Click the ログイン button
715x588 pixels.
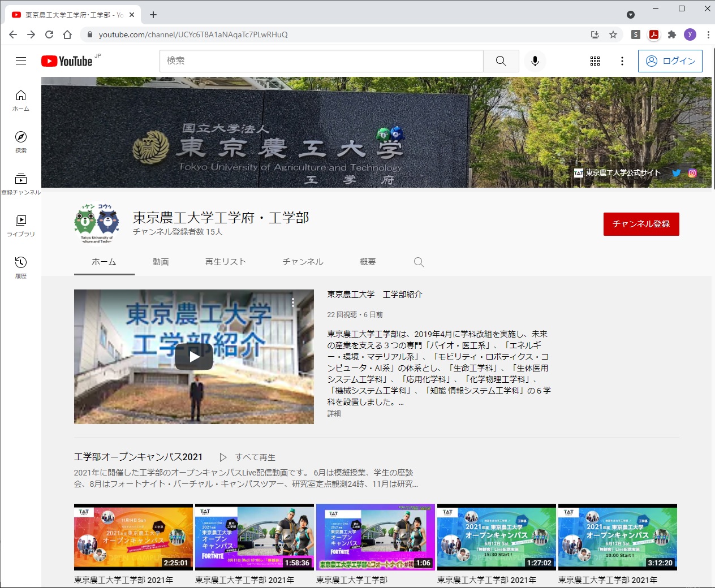pos(670,61)
